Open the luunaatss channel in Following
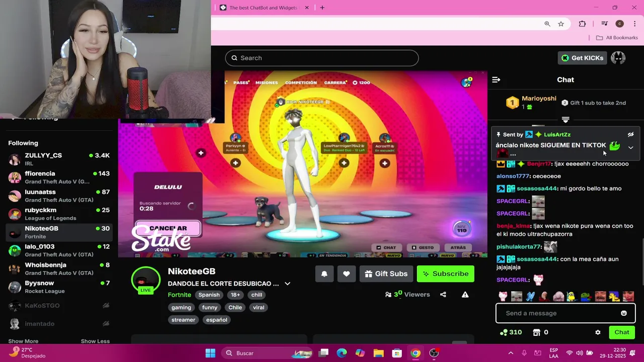 click(x=59, y=196)
